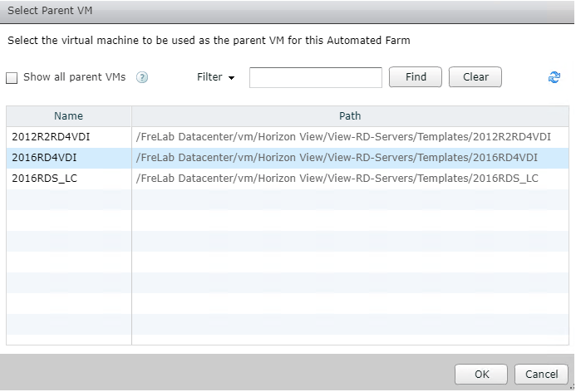Click the first empty row below 2016RDS_LC
Image resolution: width=576 pixels, height=392 pixels.
pos(287,199)
